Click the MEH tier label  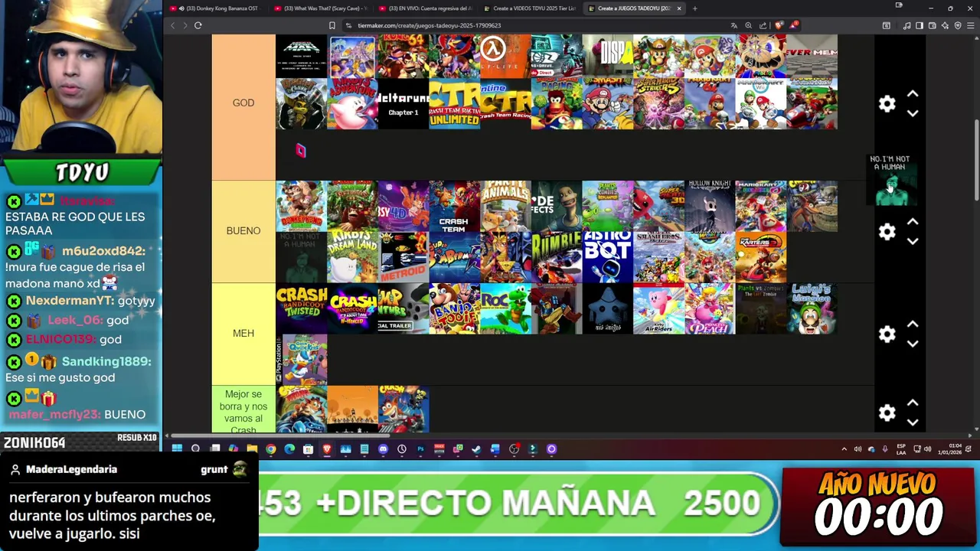point(243,333)
